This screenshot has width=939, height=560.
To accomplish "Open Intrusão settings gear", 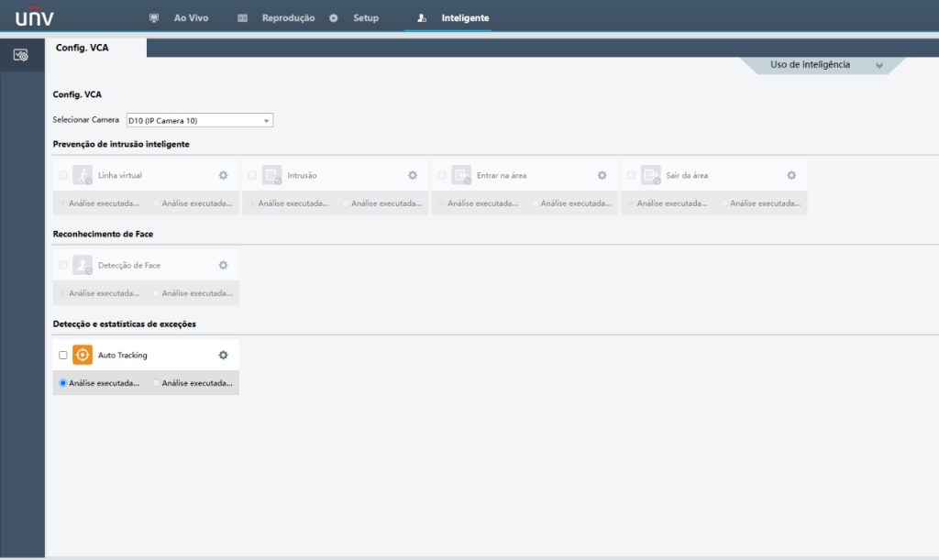I will coord(413,175).
